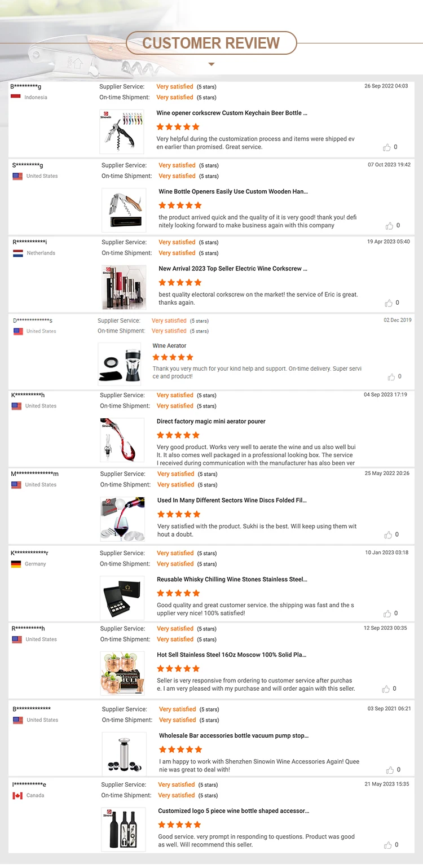The height and width of the screenshot is (868, 423).
Task: Click the Wine Discs pourer product thumbnail
Action: pos(122,519)
